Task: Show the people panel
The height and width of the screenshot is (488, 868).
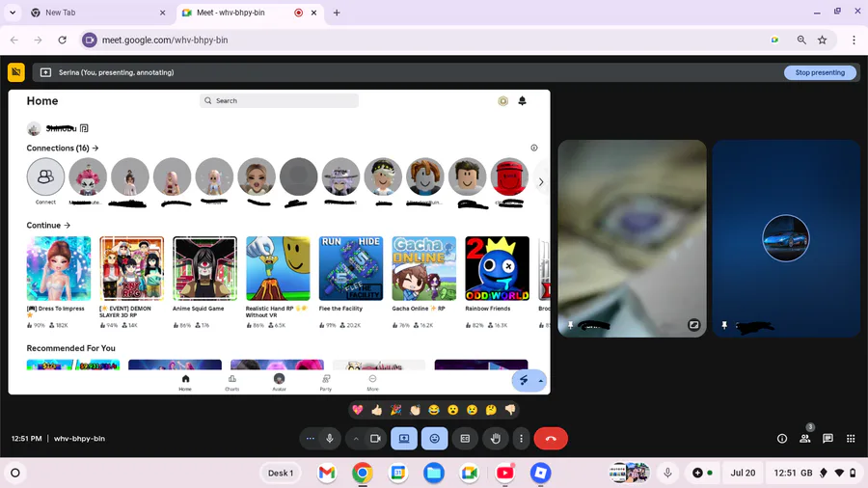Action: [x=805, y=439]
